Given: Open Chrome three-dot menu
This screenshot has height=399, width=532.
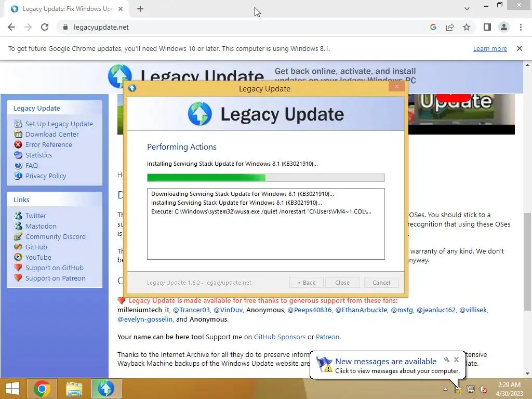Looking at the screenshot, I should 521,27.
